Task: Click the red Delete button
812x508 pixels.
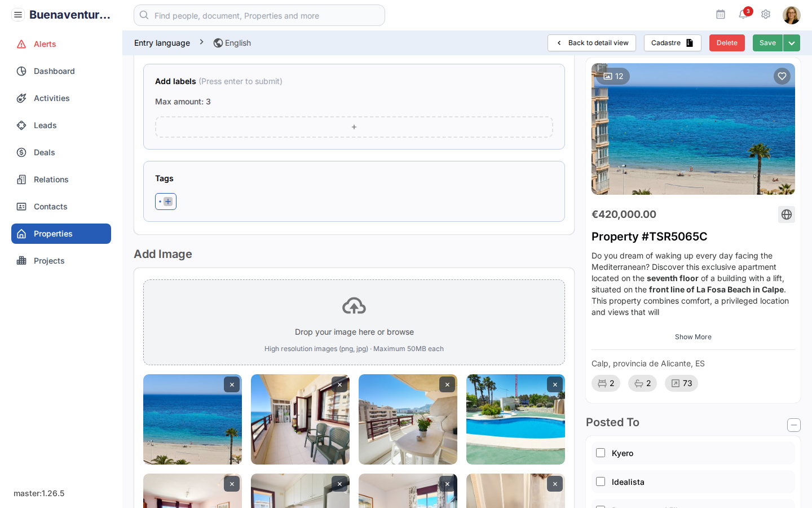Action: coord(727,43)
